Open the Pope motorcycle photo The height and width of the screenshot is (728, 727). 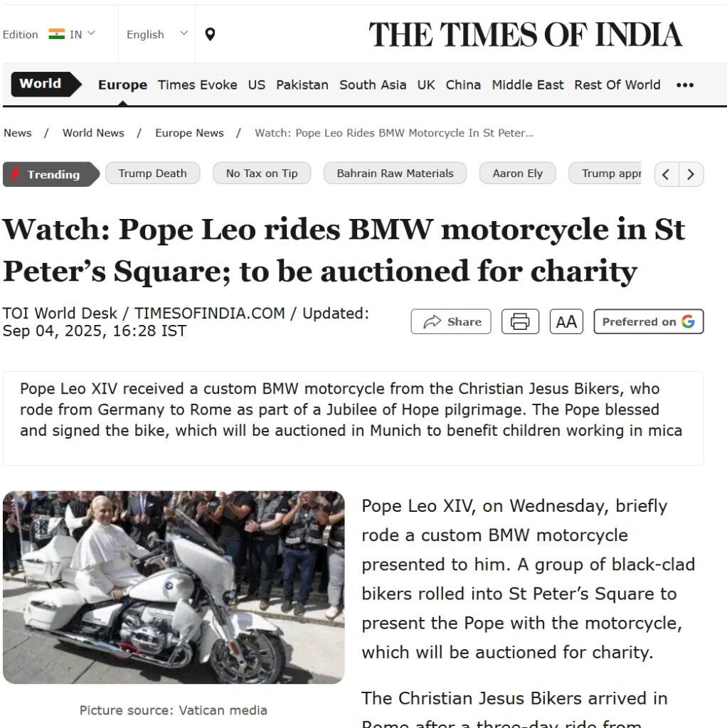click(x=174, y=587)
